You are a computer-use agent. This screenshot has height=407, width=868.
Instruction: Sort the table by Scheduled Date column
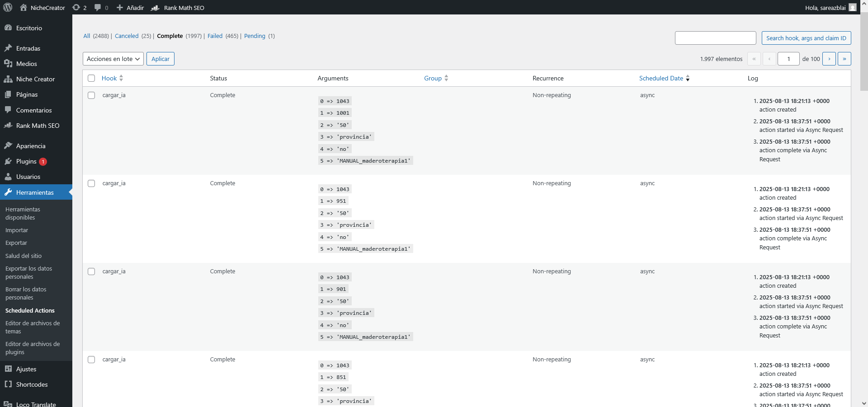coord(664,78)
